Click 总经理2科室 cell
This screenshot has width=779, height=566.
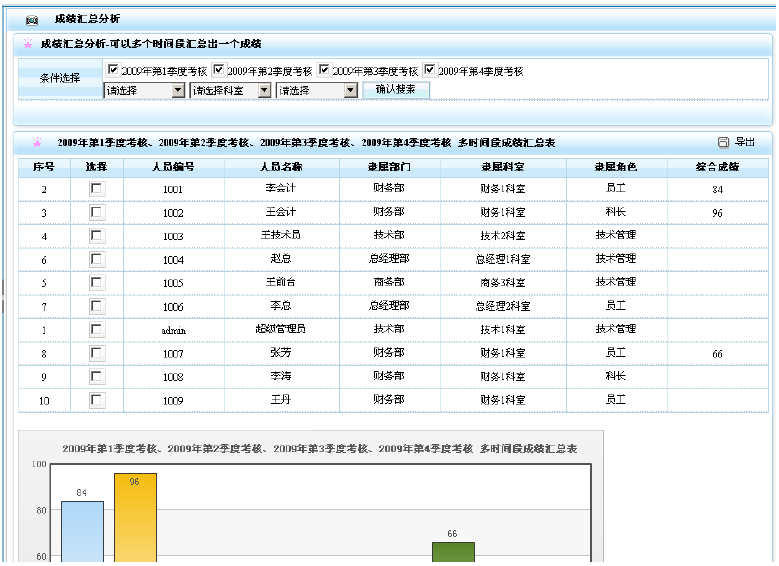(x=503, y=306)
